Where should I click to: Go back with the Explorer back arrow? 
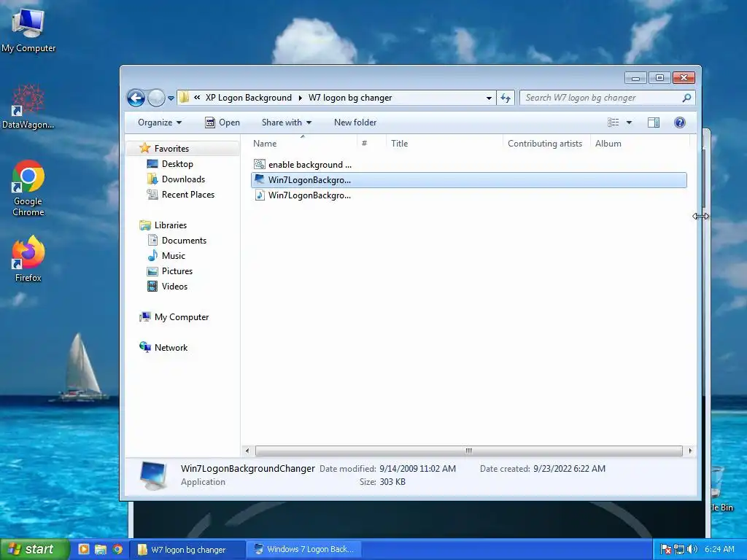(x=136, y=98)
